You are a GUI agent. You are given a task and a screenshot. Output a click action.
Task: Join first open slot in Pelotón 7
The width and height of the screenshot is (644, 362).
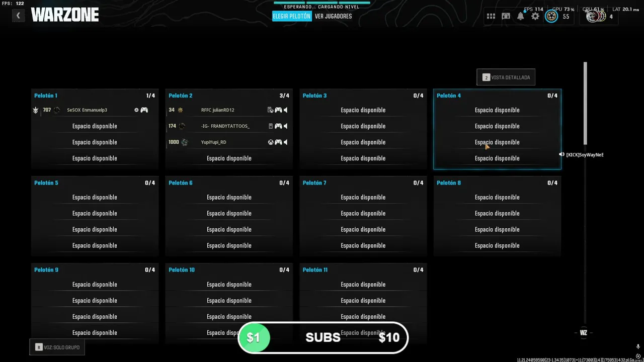(x=363, y=198)
